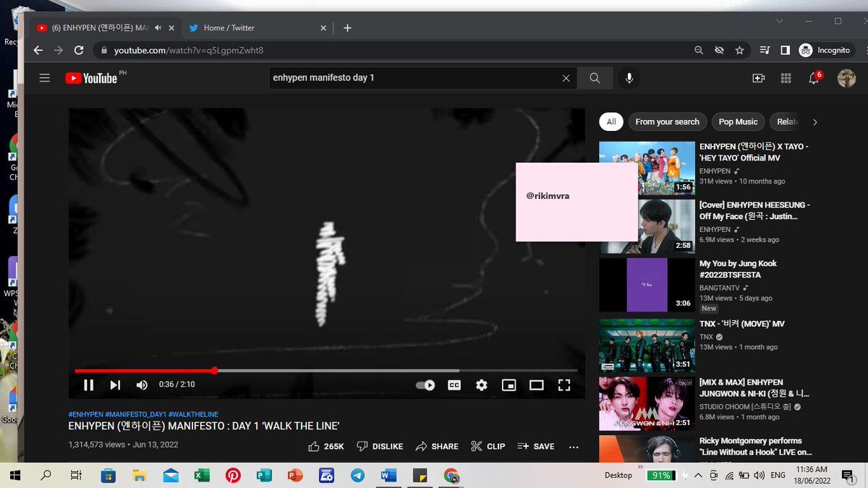Image resolution: width=868 pixels, height=488 pixels.
Task: Show more filter chips with right arrow
Action: point(815,122)
